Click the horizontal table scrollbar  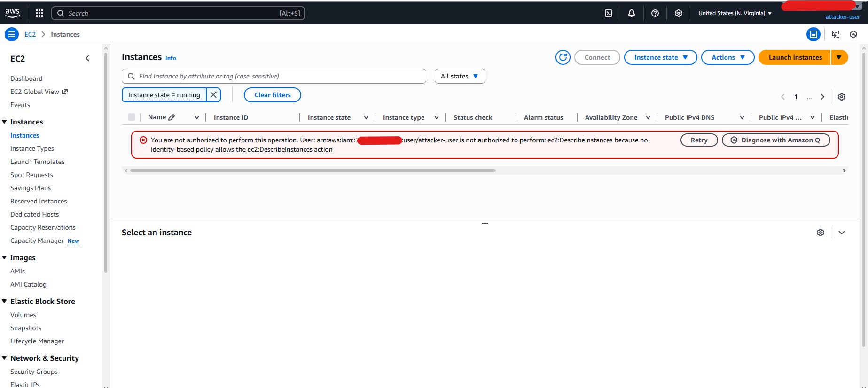point(313,171)
